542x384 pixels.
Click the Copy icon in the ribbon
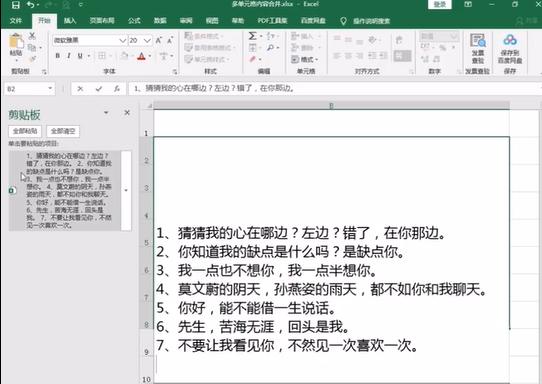click(32, 47)
